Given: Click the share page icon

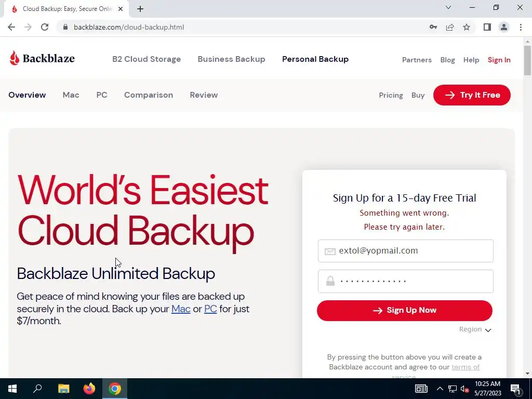Looking at the screenshot, I should (x=450, y=27).
